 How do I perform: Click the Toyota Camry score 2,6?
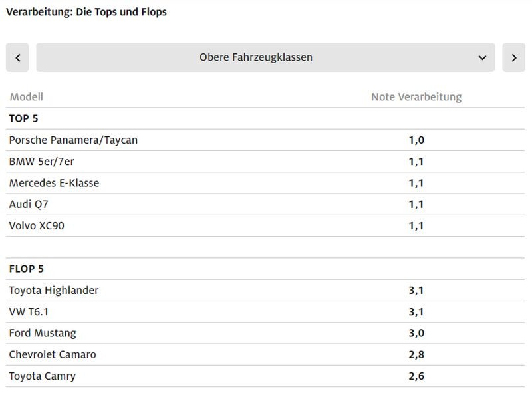tap(416, 376)
